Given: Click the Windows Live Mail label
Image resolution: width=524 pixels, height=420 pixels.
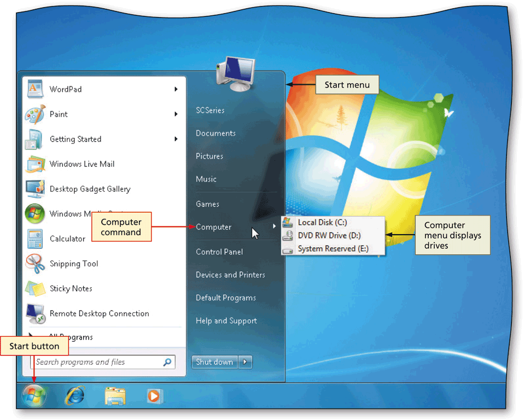Looking at the screenshot, I should click(x=82, y=164).
